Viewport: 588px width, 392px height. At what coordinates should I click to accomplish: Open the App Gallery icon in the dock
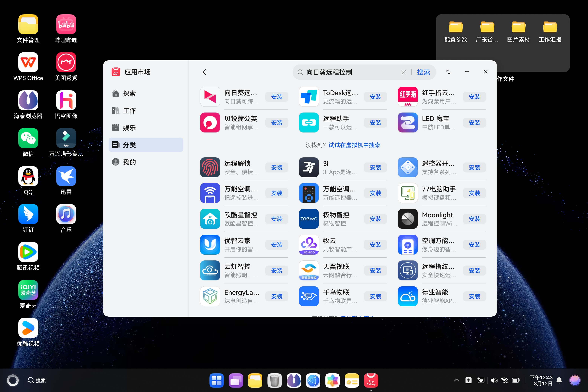click(x=371, y=380)
